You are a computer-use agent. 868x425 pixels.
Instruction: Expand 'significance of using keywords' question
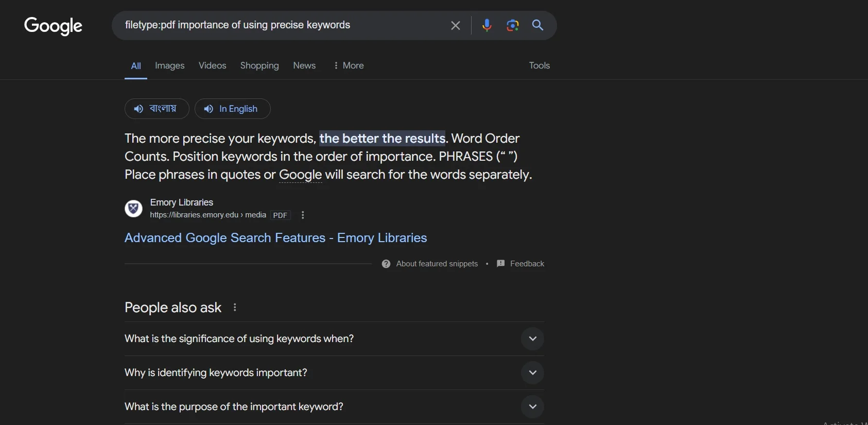(x=334, y=339)
